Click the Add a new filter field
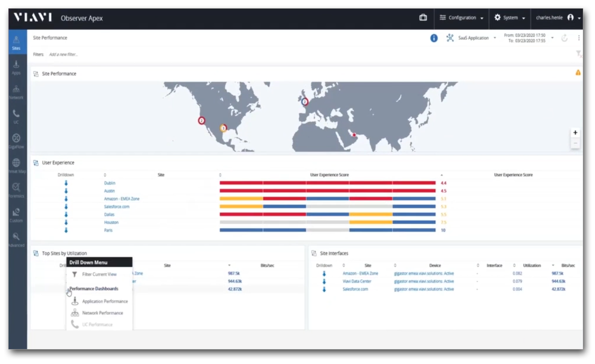Screen dimensions: 595x364 click(63, 54)
